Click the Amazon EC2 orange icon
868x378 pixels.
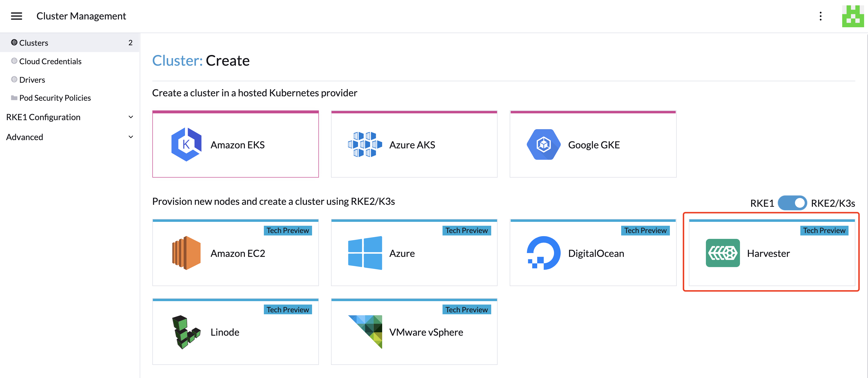click(x=186, y=253)
